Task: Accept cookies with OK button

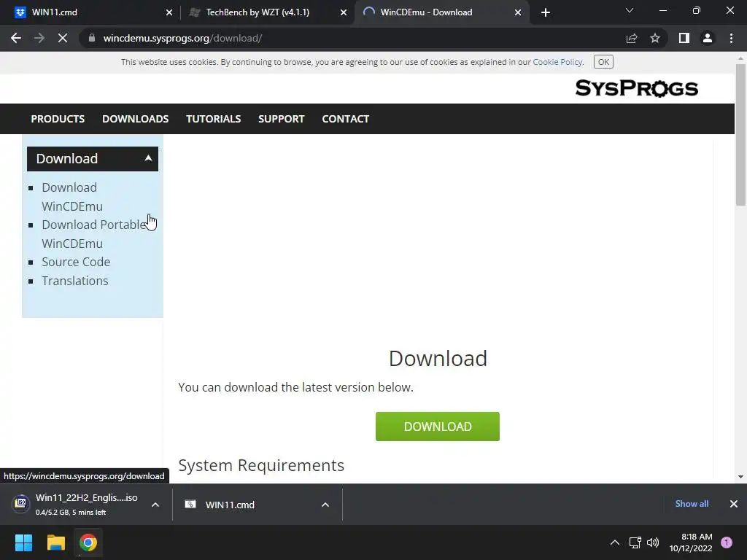Action: point(603,62)
